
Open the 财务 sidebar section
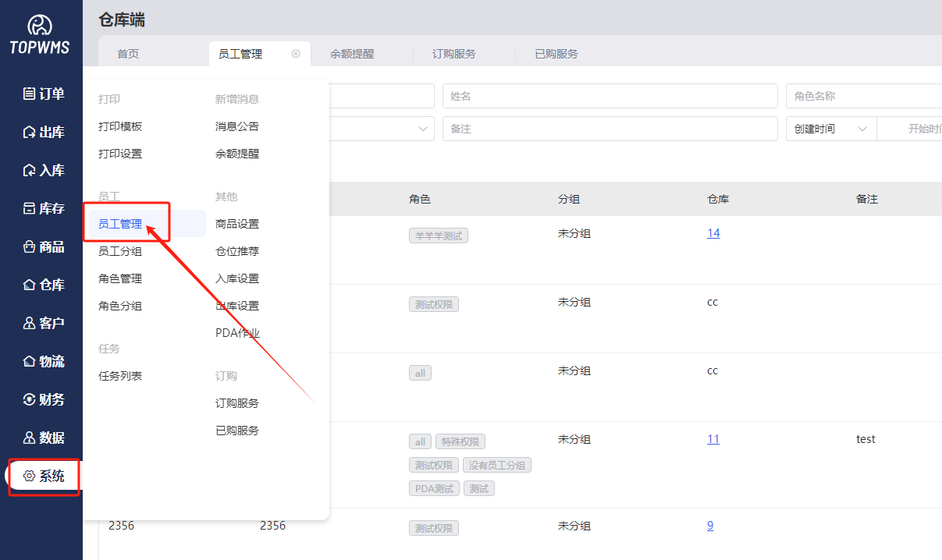coord(43,399)
